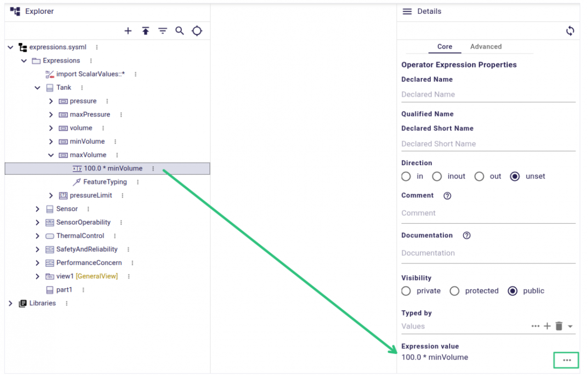Screen dimensions: 588x375
Task: Expand the pressure attribute node
Action: coord(51,101)
